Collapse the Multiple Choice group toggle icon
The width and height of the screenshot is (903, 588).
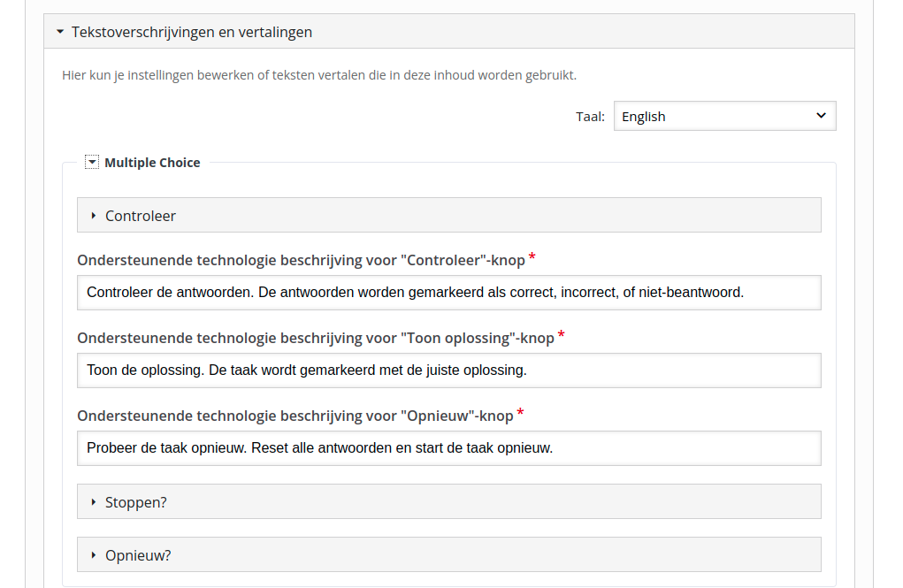[x=92, y=163]
